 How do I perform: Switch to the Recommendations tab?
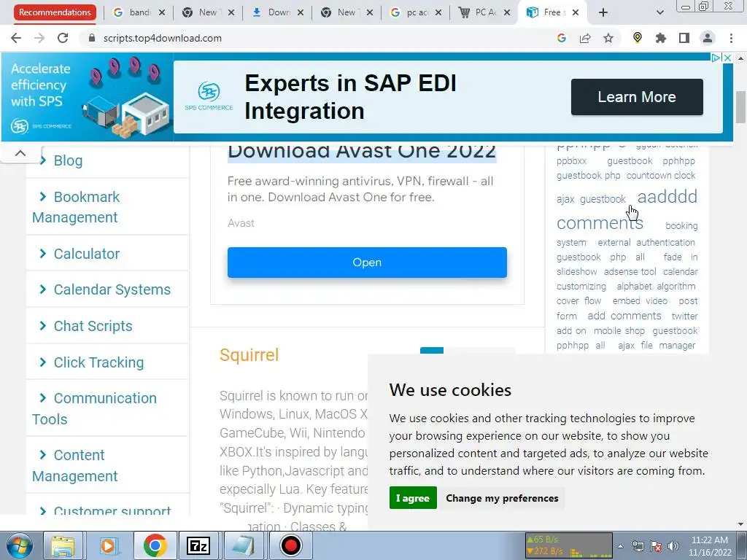click(x=55, y=12)
